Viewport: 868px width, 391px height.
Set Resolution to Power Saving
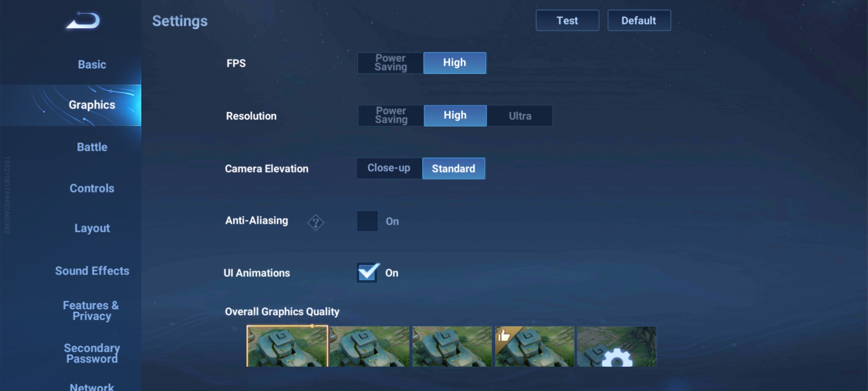pyautogui.click(x=391, y=116)
